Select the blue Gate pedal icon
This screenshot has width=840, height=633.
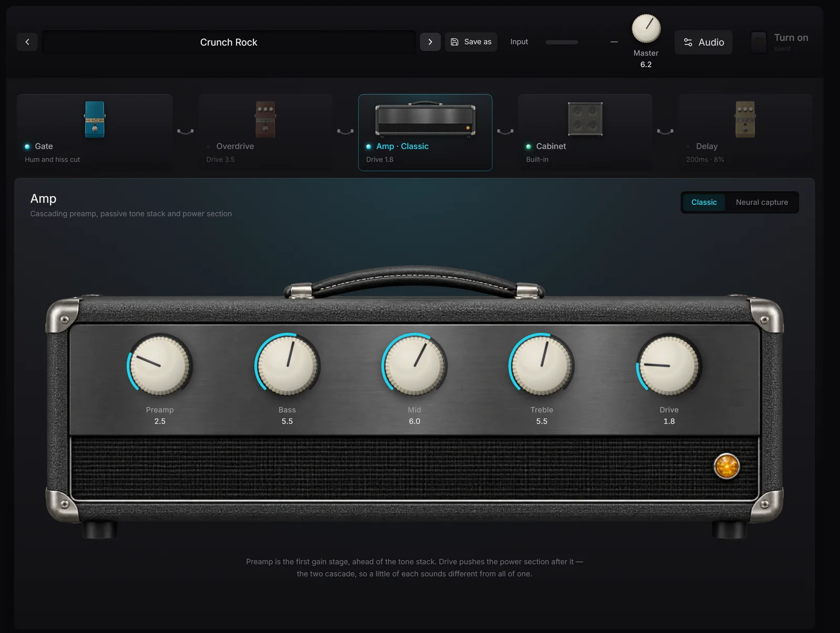coord(95,119)
